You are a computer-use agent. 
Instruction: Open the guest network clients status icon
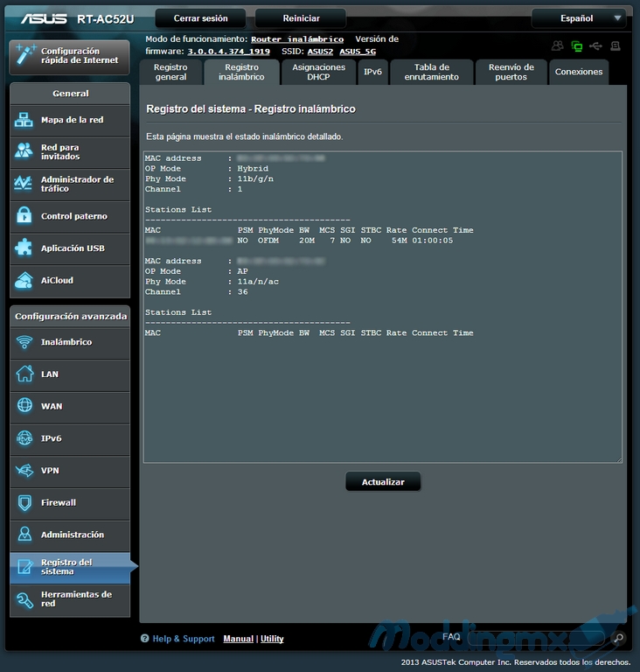click(x=557, y=45)
